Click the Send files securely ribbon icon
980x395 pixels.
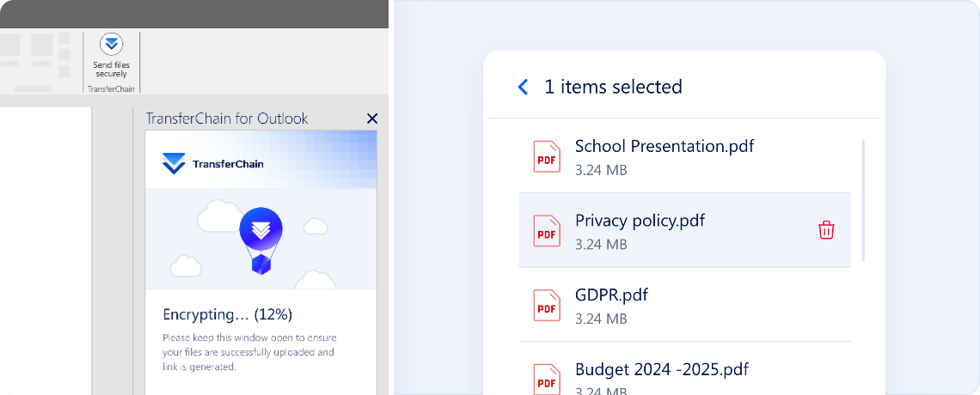point(111,46)
